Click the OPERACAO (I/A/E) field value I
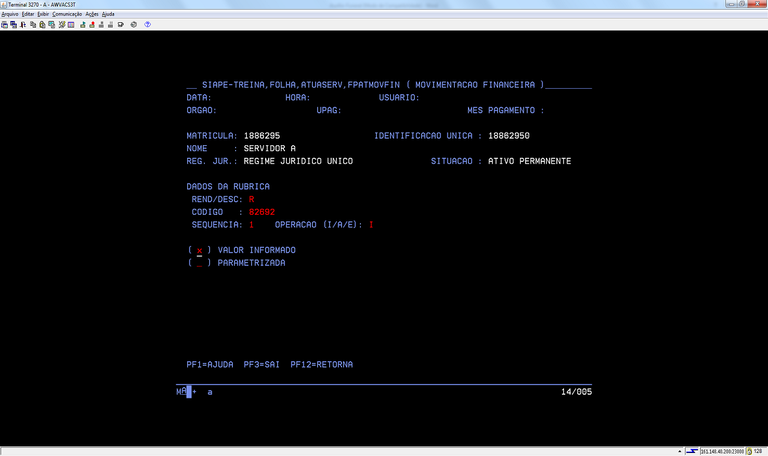This screenshot has width=768, height=456. tap(371, 225)
